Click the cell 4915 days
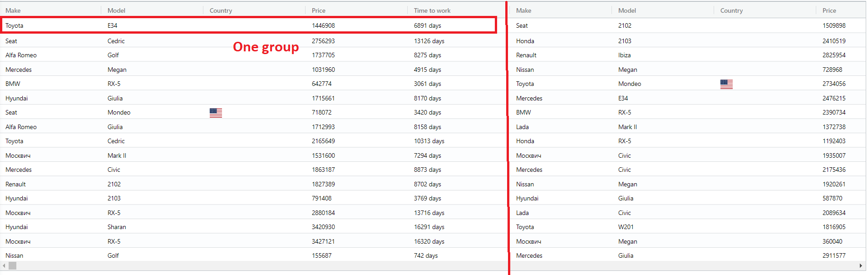Image resolution: width=868 pixels, height=275 pixels. pos(427,70)
